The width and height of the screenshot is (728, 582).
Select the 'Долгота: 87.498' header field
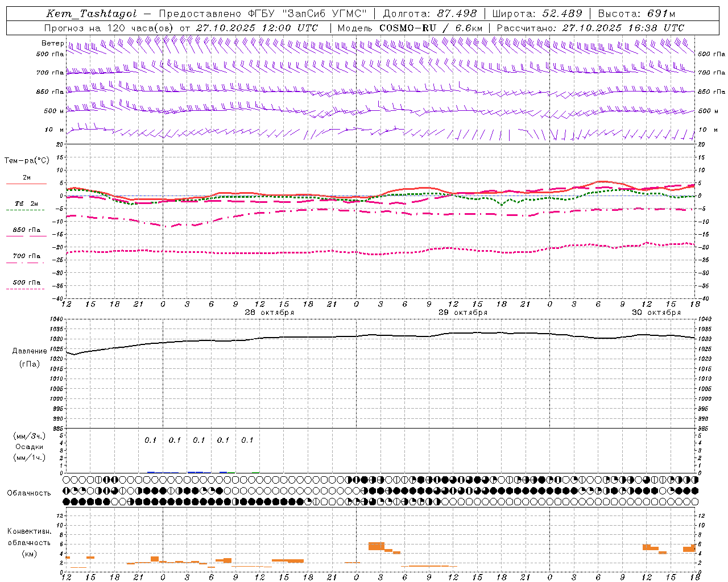(x=429, y=14)
